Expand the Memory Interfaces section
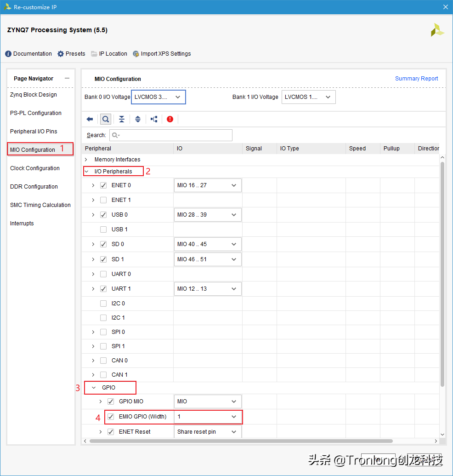The width and height of the screenshot is (453, 476). point(85,159)
